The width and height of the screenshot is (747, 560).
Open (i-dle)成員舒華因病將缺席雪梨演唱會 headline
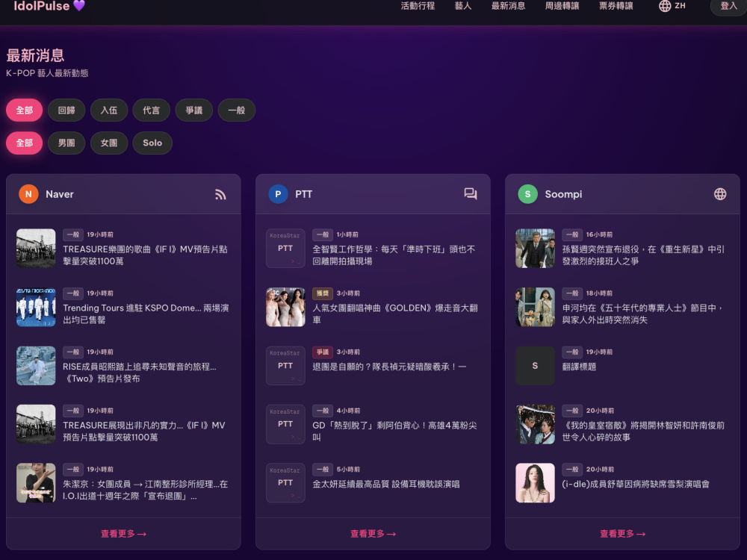pyautogui.click(x=636, y=485)
